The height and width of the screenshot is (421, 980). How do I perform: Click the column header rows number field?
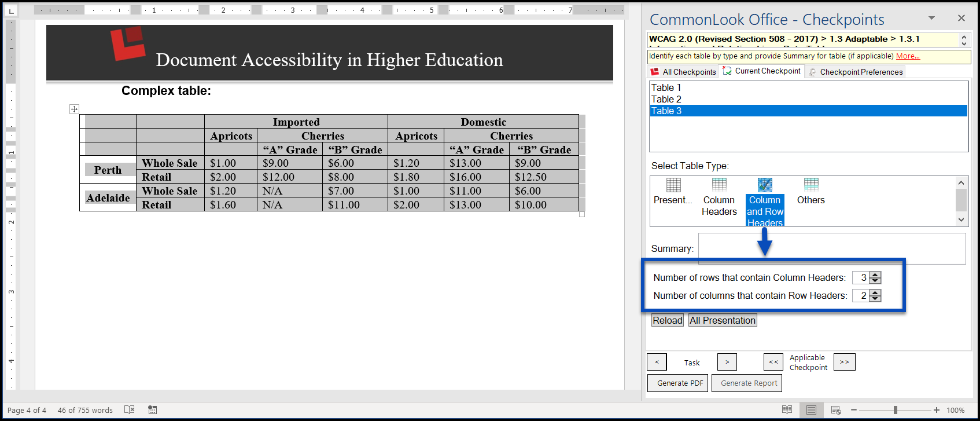pyautogui.click(x=861, y=278)
